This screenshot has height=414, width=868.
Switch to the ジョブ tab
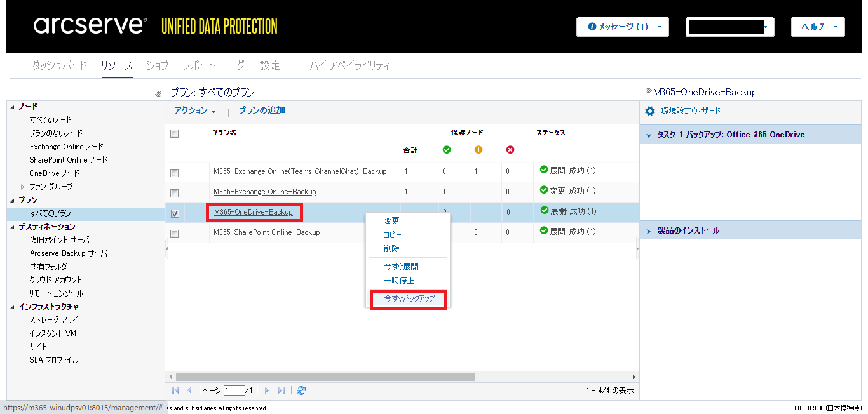click(x=158, y=65)
